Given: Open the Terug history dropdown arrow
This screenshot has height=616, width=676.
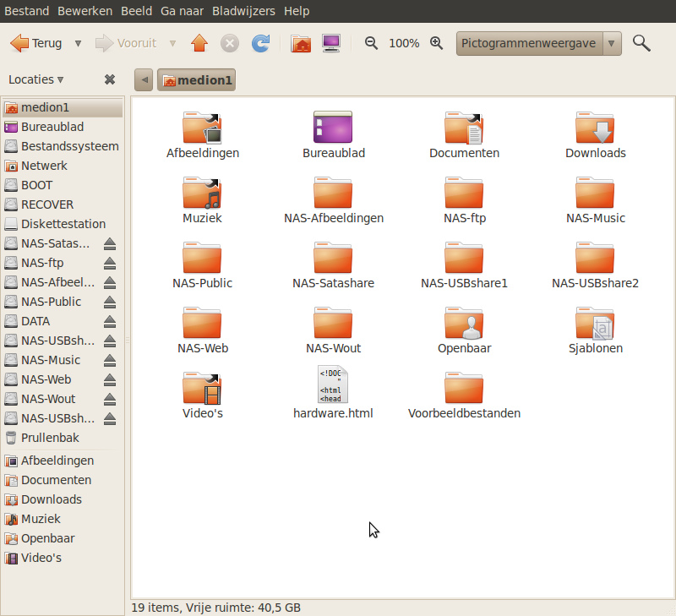Looking at the screenshot, I should [79, 43].
